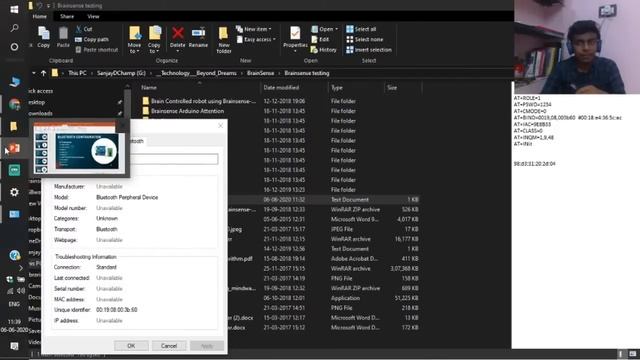Screen dimensions: 640x360
Task: Click __Technology__Beyond_Dreams breadcrumb
Action: click(196, 73)
